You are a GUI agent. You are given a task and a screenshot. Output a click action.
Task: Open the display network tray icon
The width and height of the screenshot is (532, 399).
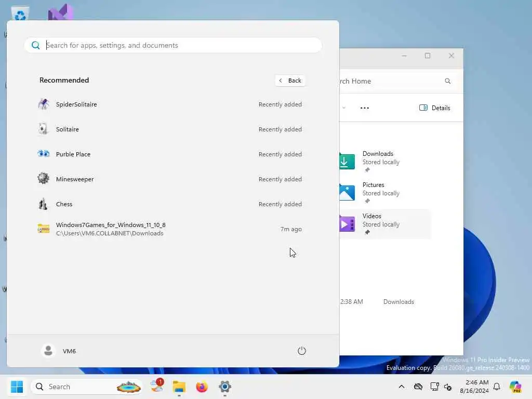click(435, 387)
